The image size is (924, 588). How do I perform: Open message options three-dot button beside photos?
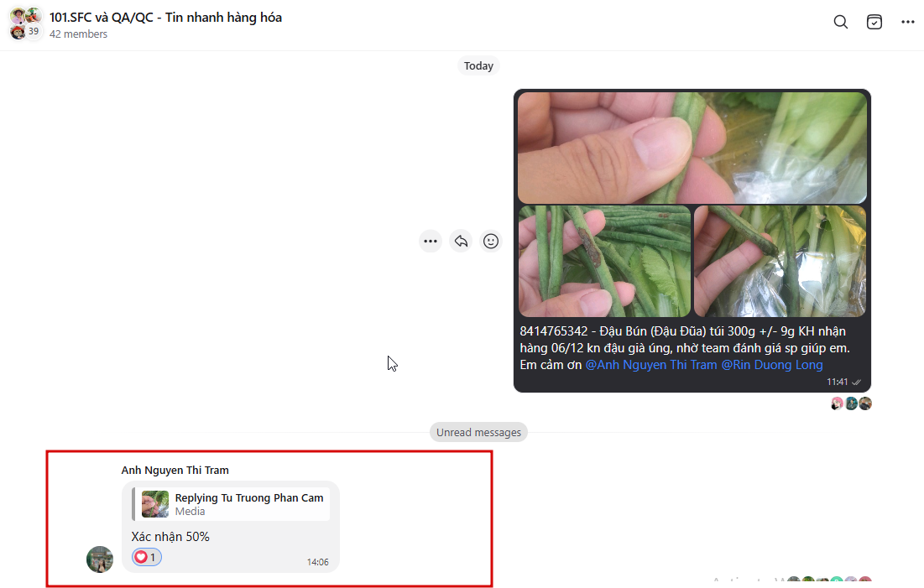point(431,241)
